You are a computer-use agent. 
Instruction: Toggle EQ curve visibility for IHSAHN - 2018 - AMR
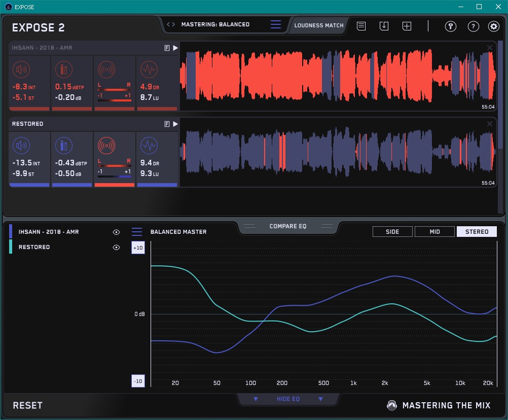116,232
